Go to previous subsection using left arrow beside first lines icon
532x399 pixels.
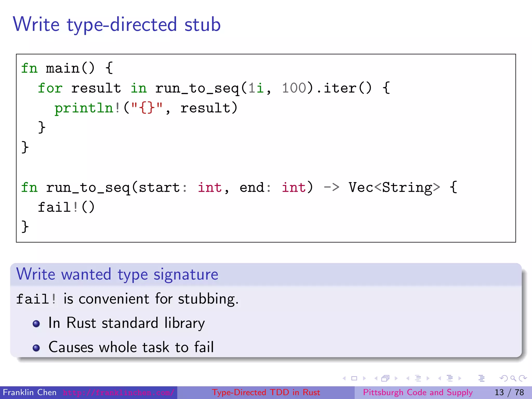coord(408,378)
